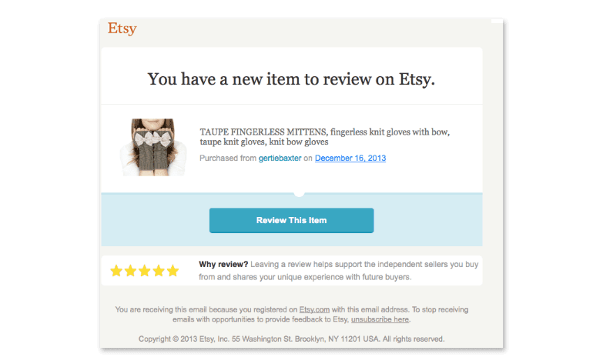Click the unsubscribe here link

tap(380, 319)
